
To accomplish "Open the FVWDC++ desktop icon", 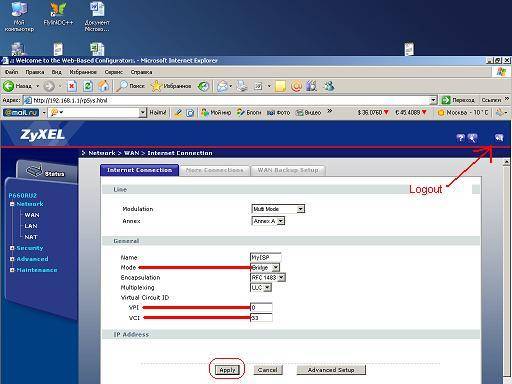I will click(58, 15).
